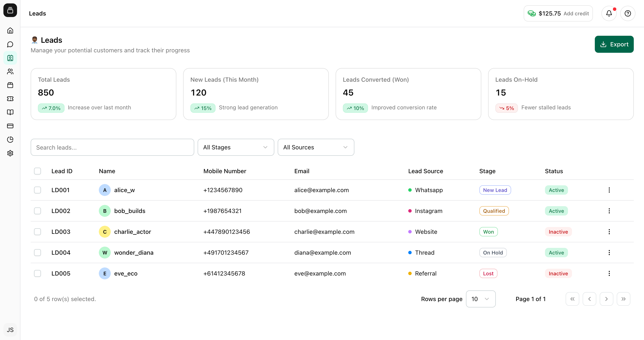Click the Lost stage badge

(488, 274)
